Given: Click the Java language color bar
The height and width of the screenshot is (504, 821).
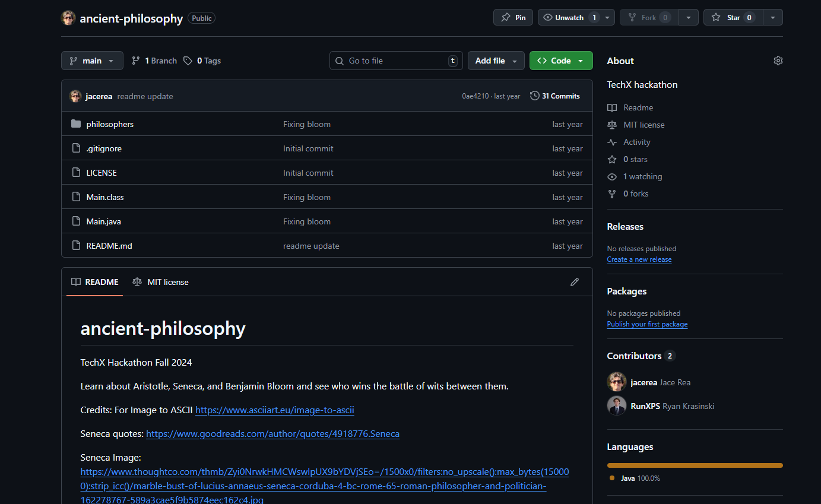Looking at the screenshot, I should click(x=695, y=465).
